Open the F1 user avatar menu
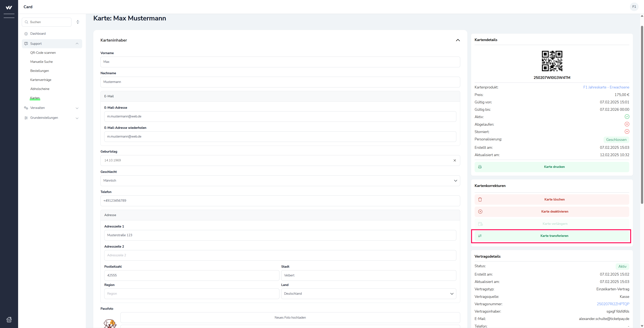Image resolution: width=644 pixels, height=328 pixels. 634,7
